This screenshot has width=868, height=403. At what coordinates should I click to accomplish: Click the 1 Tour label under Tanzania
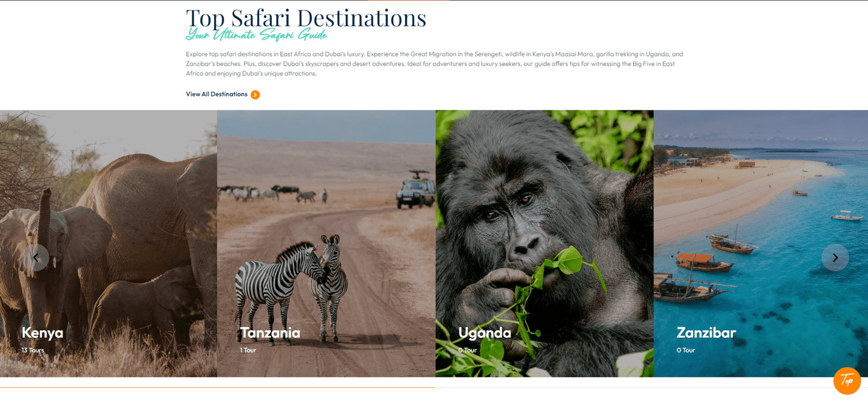[x=248, y=350]
